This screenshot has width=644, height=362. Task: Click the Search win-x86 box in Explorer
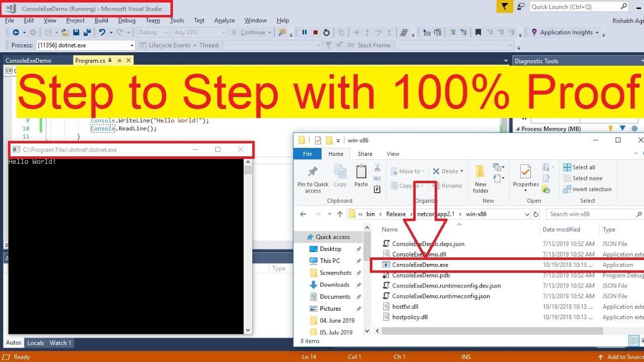pos(595,214)
